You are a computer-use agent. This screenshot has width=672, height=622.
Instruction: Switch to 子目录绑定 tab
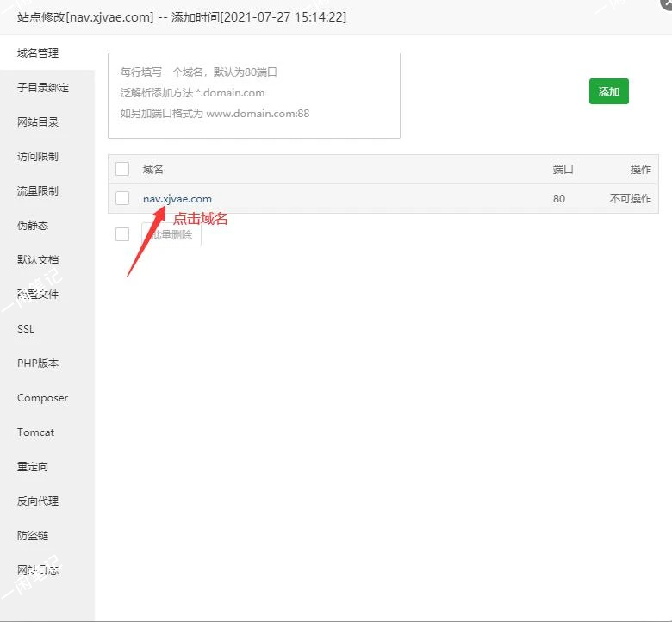click(x=43, y=88)
